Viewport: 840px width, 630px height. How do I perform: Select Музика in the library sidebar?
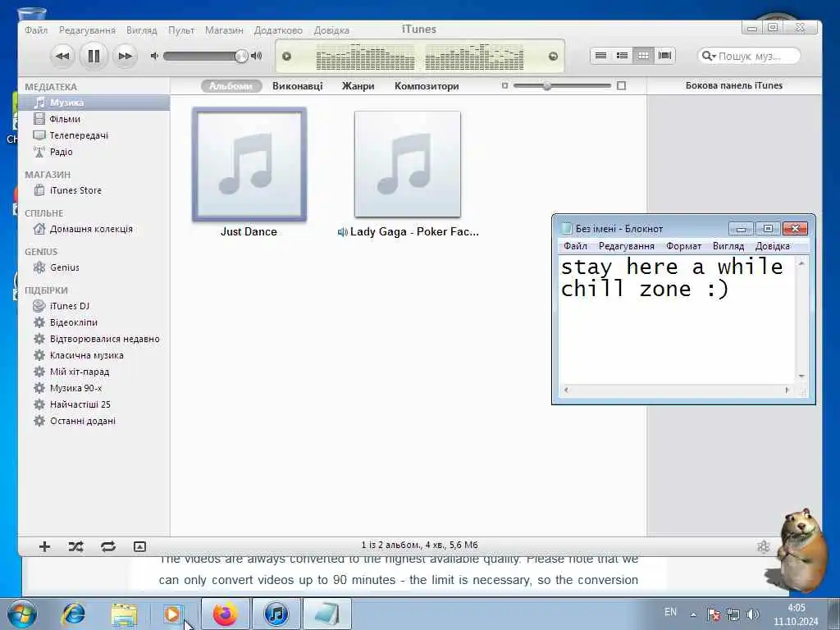pos(94,103)
